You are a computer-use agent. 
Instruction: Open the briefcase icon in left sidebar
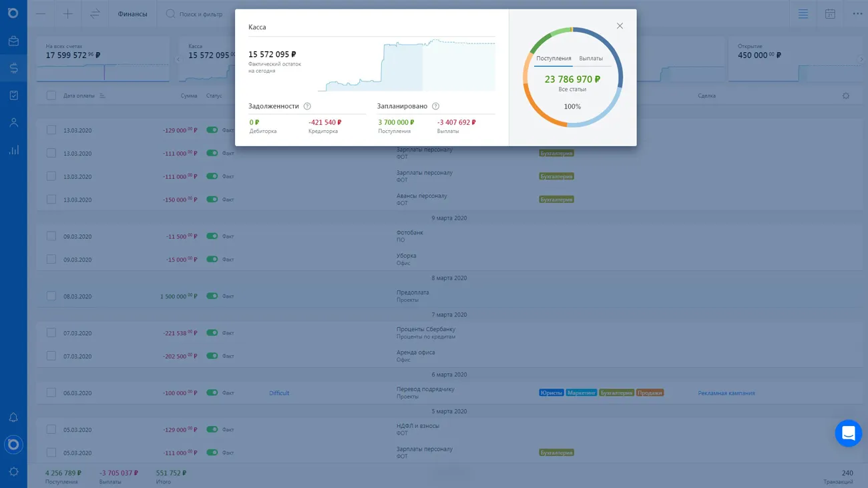click(x=13, y=41)
